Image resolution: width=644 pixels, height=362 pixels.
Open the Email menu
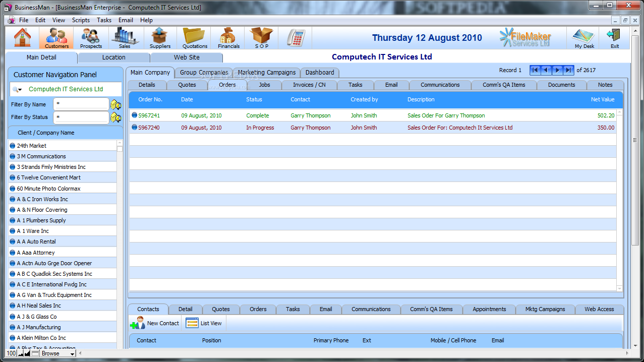click(126, 20)
